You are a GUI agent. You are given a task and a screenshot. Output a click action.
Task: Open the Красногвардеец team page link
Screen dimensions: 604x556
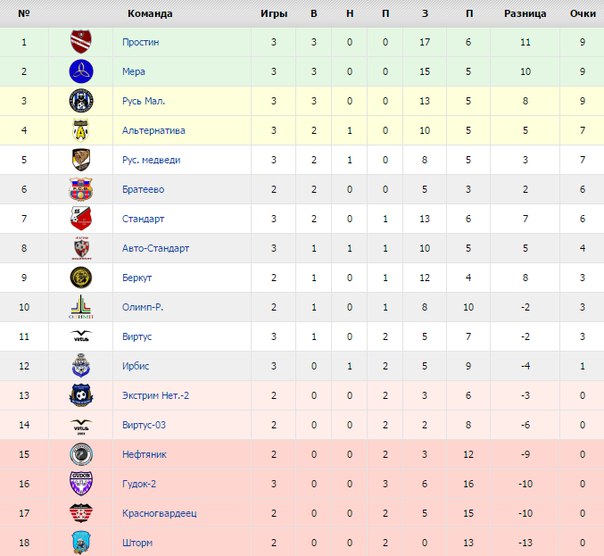(159, 513)
